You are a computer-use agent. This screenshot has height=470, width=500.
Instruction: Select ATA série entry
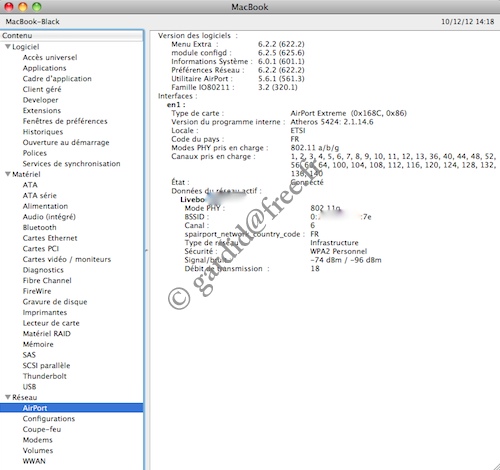coord(40,195)
